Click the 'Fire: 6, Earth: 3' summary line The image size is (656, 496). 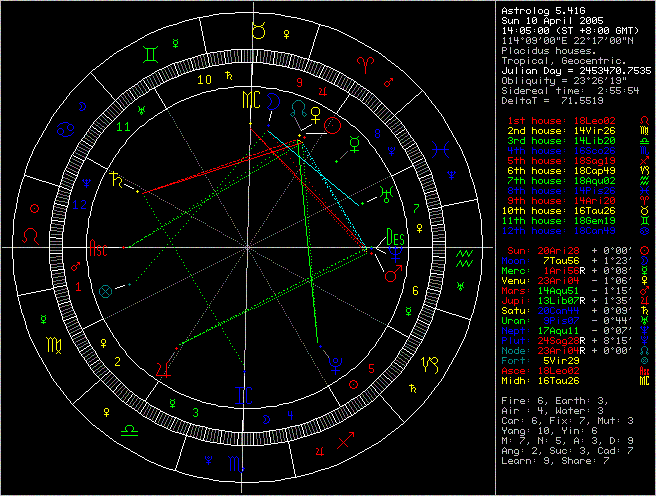pos(547,401)
